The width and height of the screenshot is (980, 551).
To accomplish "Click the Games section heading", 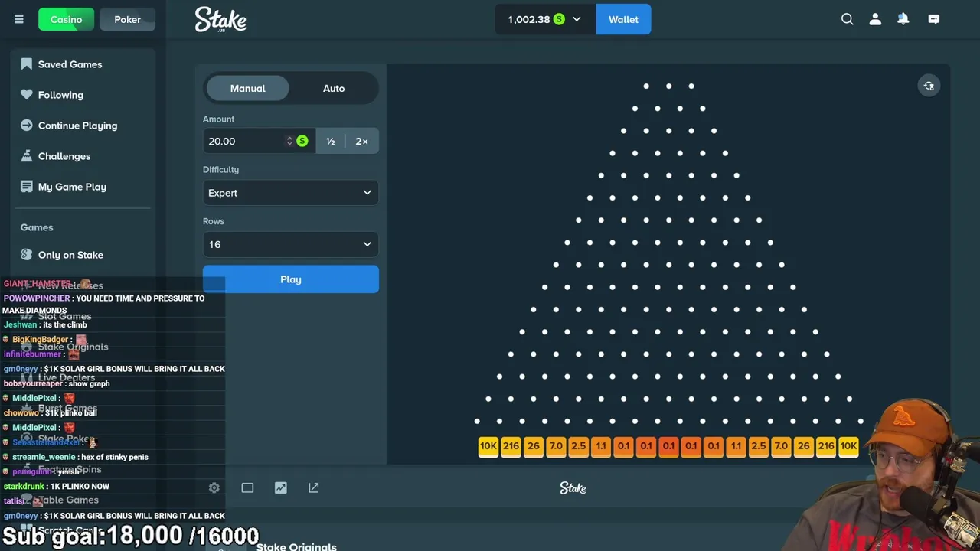I will (x=37, y=227).
